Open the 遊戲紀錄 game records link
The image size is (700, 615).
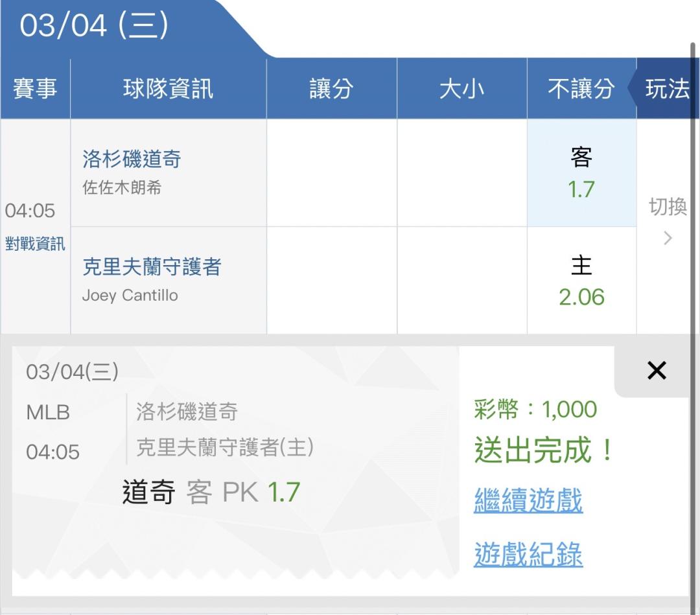coord(528,555)
